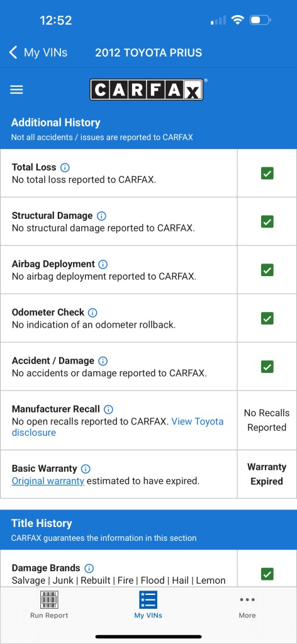Tap the Damage Brands info icon

click(x=89, y=569)
